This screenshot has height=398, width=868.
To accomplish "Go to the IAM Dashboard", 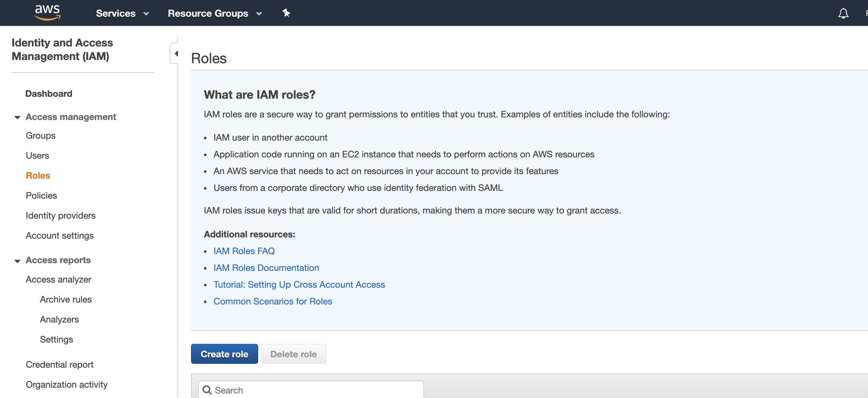I will (49, 94).
